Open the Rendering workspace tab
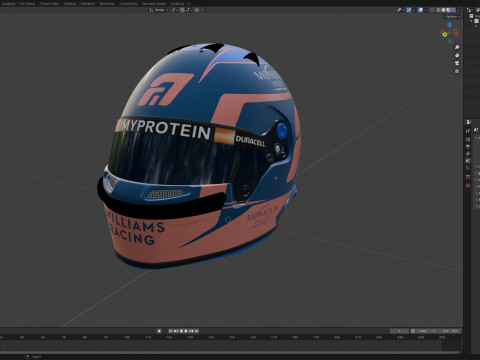The width and height of the screenshot is (480, 360). click(x=107, y=4)
